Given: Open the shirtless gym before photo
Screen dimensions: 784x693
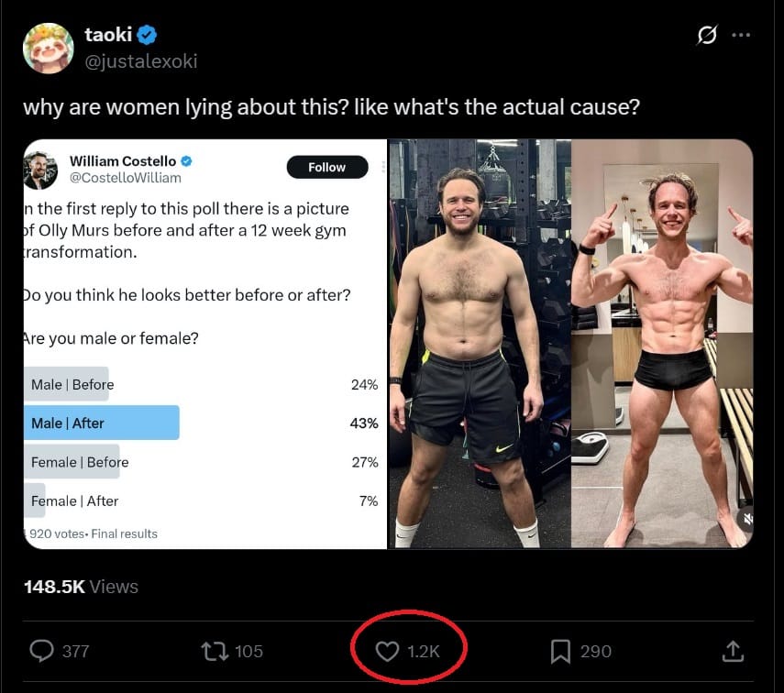Looking at the screenshot, I should click(x=479, y=344).
